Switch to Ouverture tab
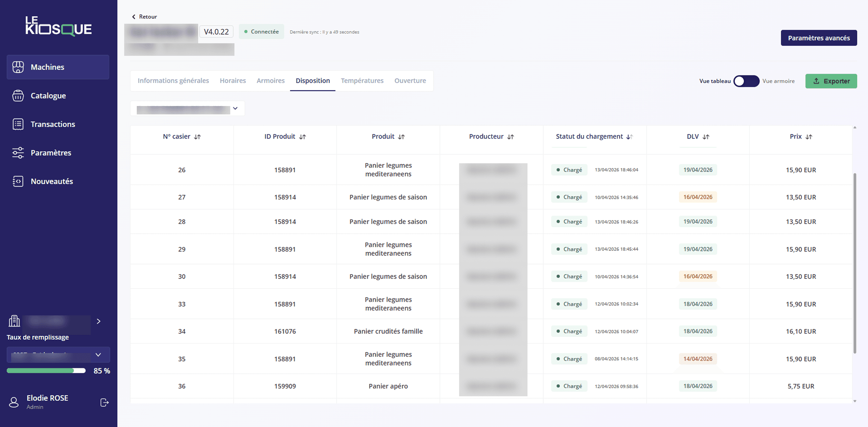The height and width of the screenshot is (427, 868). click(410, 81)
